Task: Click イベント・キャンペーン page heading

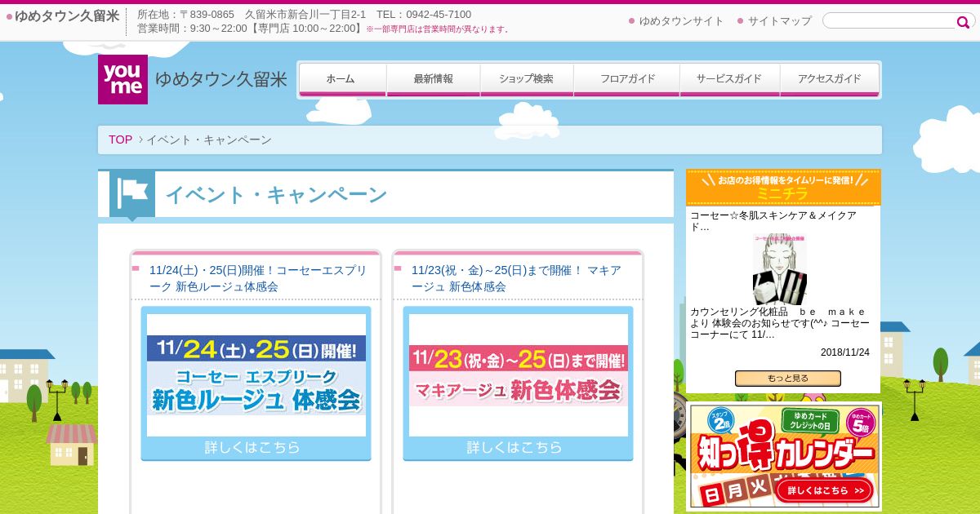Action: click(x=276, y=195)
